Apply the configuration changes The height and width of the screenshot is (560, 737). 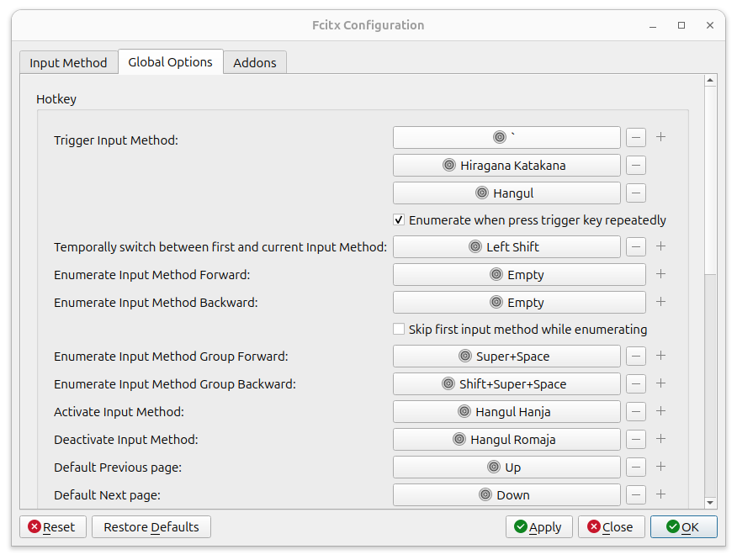[x=538, y=526]
